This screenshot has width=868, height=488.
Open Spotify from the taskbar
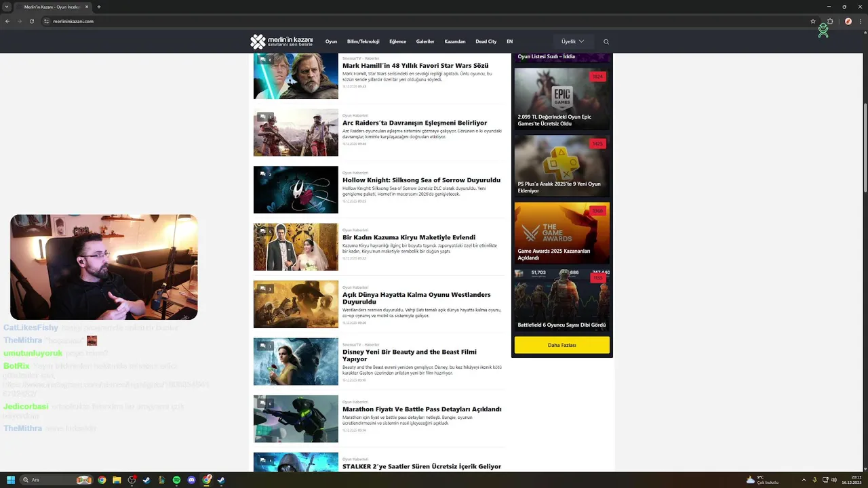(176, 480)
